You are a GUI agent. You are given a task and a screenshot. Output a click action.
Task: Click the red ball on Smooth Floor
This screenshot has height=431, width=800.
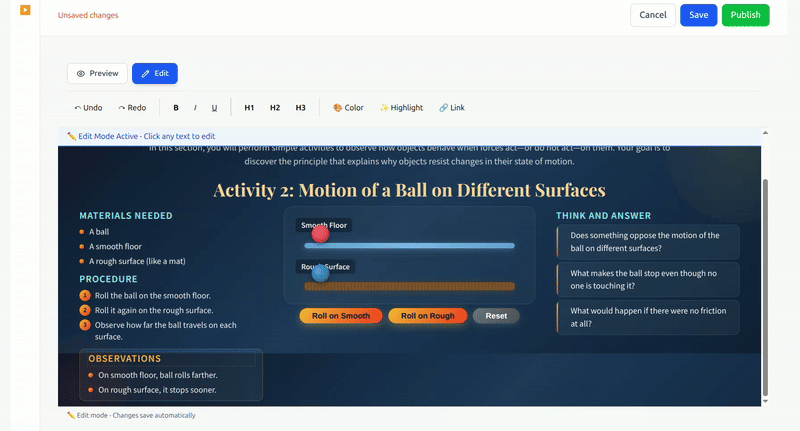click(x=320, y=234)
